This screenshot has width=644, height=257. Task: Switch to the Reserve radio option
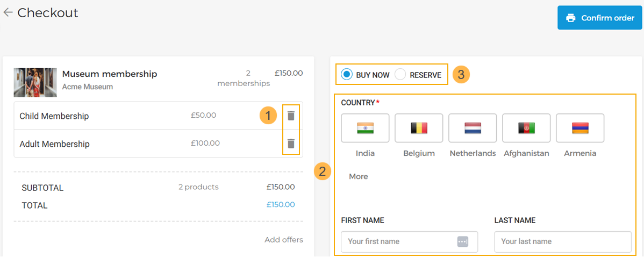400,75
